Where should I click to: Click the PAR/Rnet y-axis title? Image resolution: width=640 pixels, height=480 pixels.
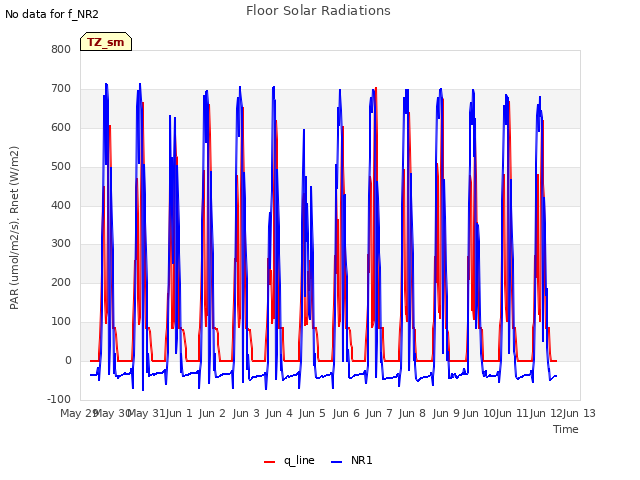(x=14, y=228)
